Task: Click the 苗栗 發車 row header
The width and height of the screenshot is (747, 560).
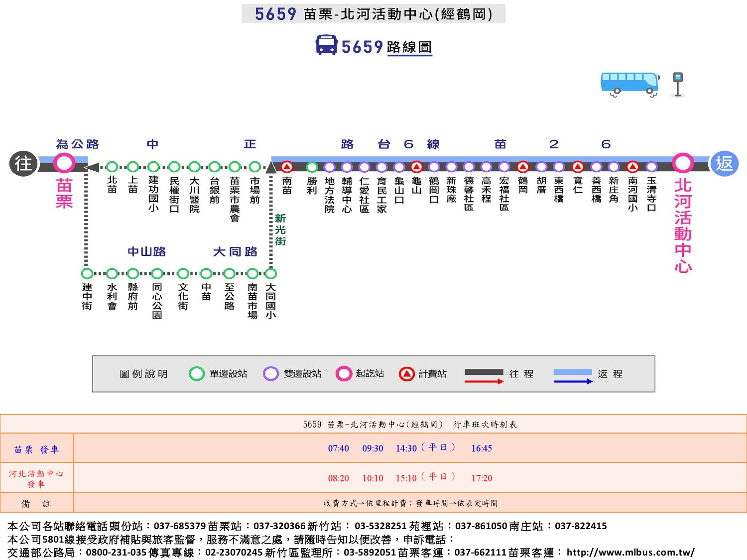Action: [36, 449]
